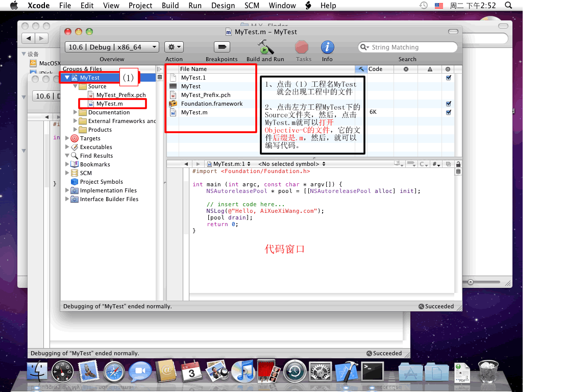This screenshot has width=588, height=392.
Task: Click the counterpart file icon in editor bar
Action: click(x=448, y=164)
